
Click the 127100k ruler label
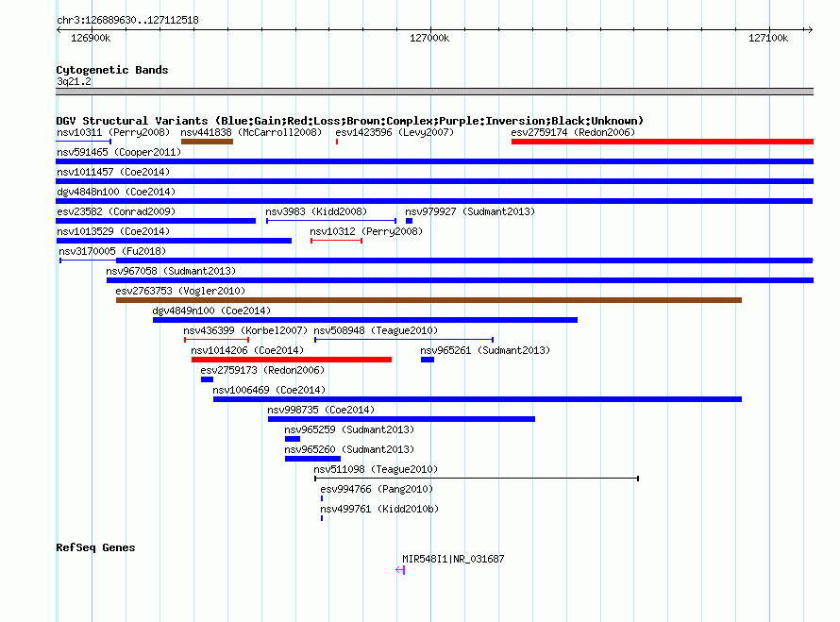(x=768, y=38)
